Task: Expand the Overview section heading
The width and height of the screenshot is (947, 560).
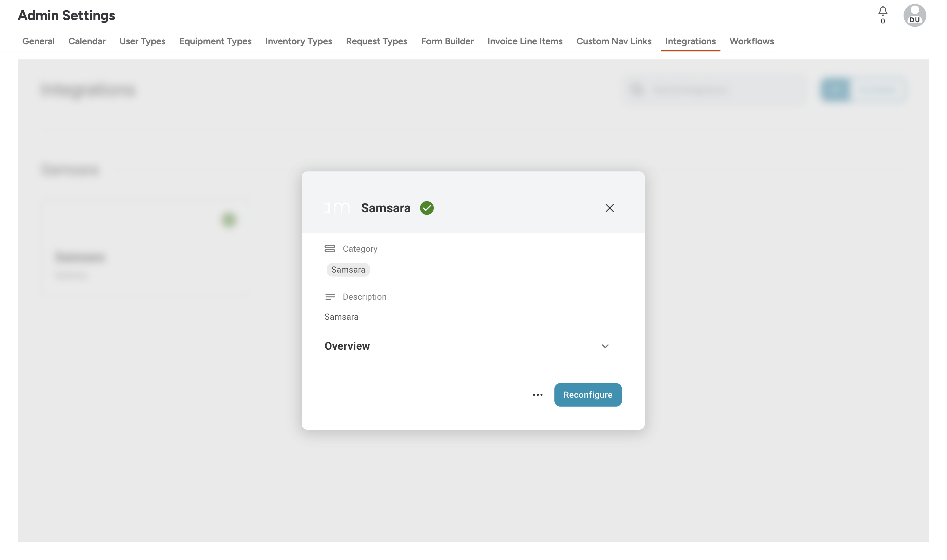Action: pyautogui.click(x=347, y=346)
